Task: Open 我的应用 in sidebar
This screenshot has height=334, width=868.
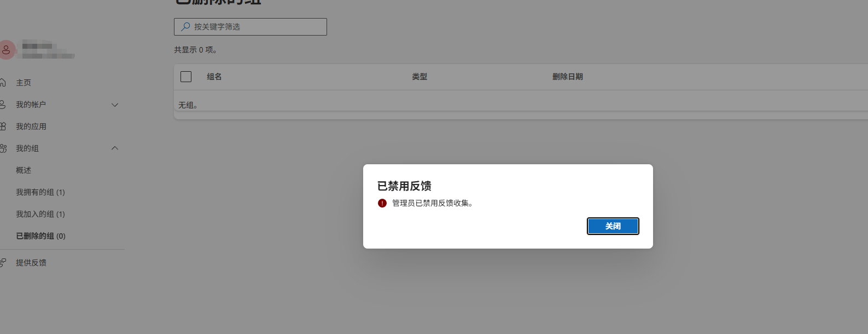Action: pyautogui.click(x=31, y=126)
